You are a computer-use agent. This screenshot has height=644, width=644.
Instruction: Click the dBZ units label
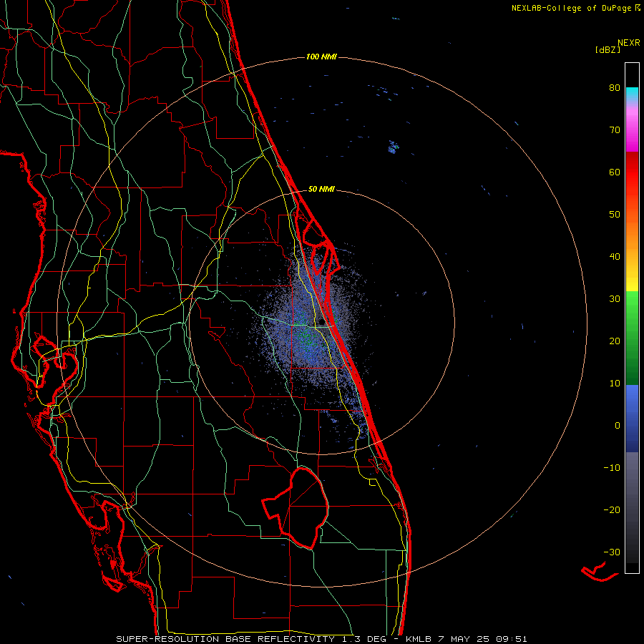[x=608, y=50]
